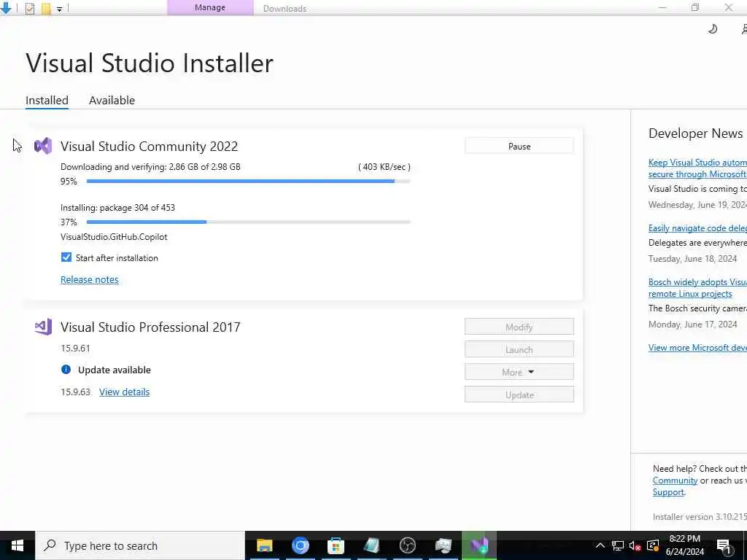Click the download progress bar at 95%
The width and height of the screenshot is (747, 560).
click(248, 182)
